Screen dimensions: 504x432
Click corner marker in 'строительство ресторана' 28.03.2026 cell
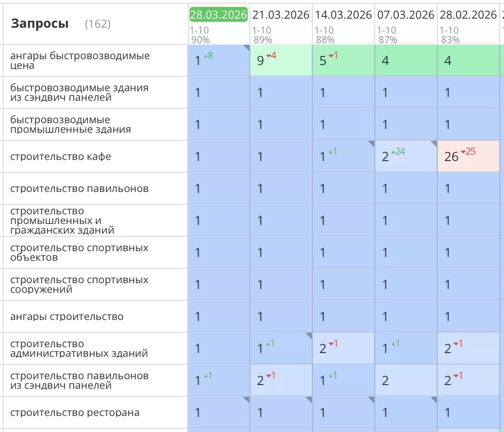tap(247, 400)
